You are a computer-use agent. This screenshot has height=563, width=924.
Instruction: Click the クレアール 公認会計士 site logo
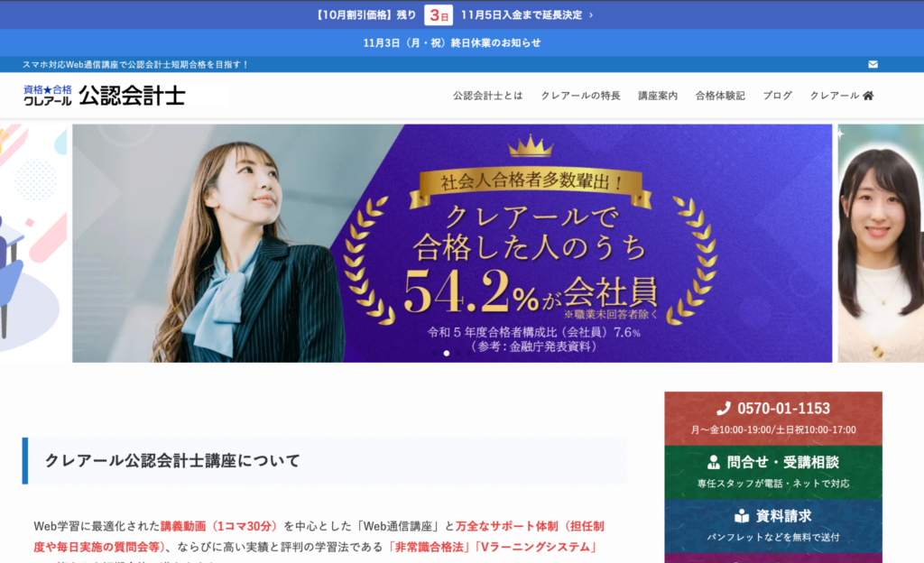click(105, 96)
